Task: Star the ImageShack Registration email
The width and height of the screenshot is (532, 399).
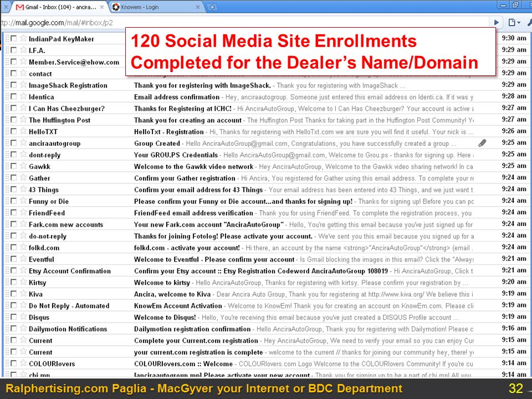Action: pyautogui.click(x=23, y=84)
